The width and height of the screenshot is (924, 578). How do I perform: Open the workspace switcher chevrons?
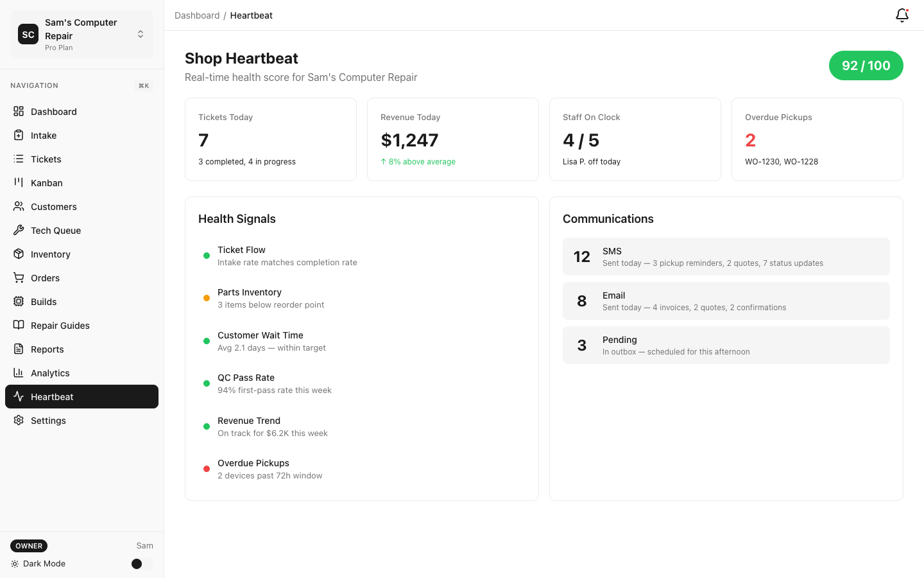[140, 34]
